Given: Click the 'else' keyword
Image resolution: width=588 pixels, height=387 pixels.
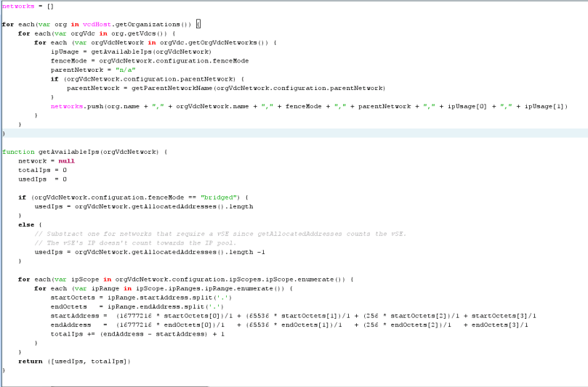Looking at the screenshot, I should point(26,224).
